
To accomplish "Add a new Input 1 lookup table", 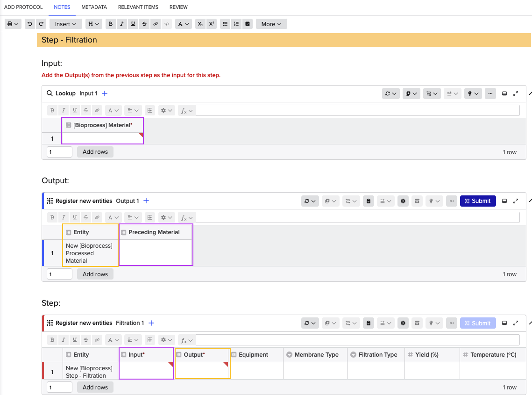I will pos(105,93).
